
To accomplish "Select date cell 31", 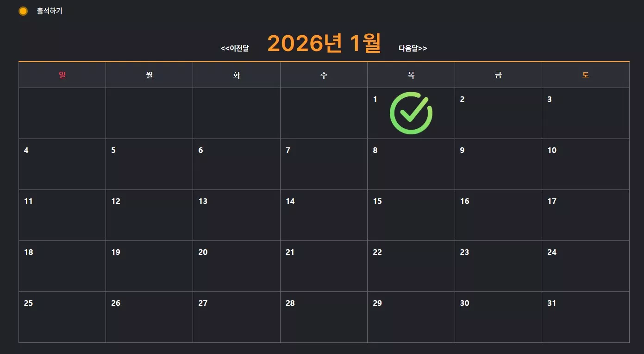I will tap(586, 317).
